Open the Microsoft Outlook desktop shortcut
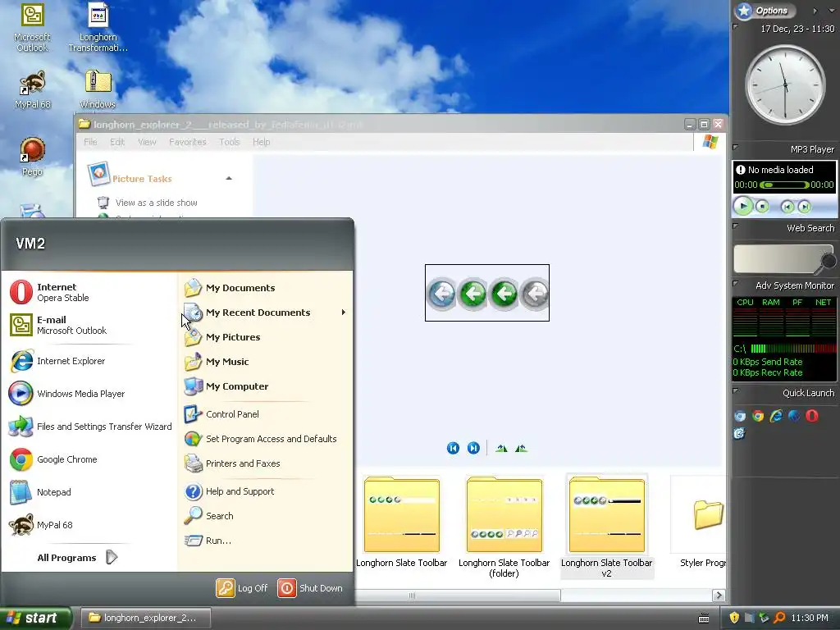The width and height of the screenshot is (840, 630). coord(32,28)
